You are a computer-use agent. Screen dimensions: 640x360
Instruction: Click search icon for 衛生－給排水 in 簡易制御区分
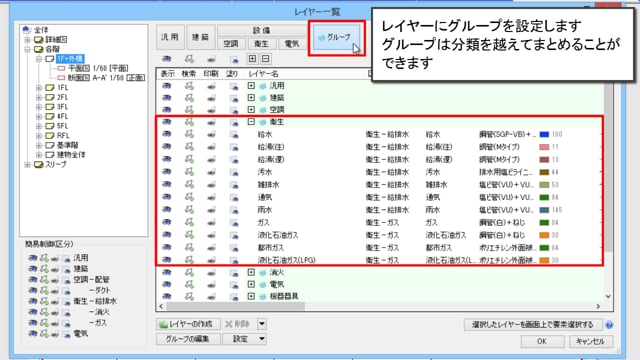click(x=44, y=301)
